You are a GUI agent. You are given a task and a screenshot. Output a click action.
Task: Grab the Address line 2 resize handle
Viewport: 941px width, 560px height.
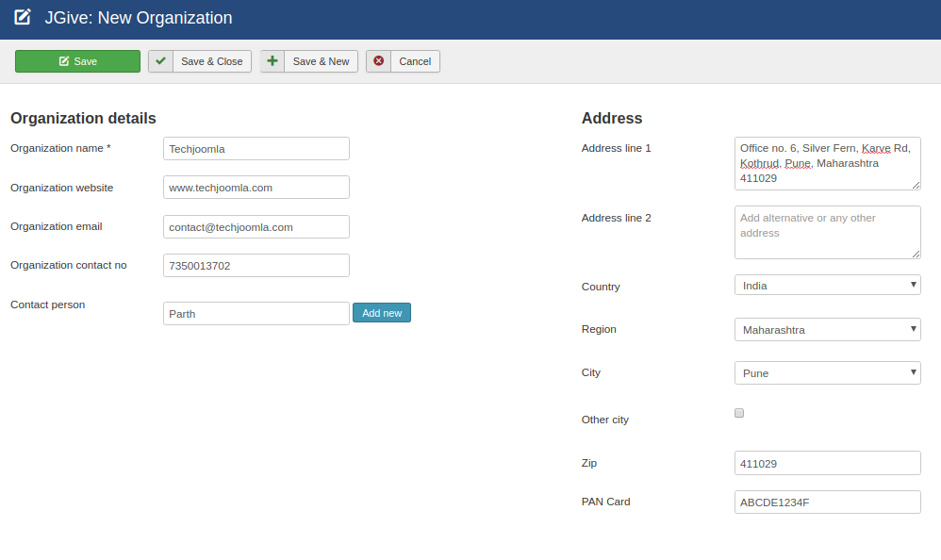tap(916, 255)
